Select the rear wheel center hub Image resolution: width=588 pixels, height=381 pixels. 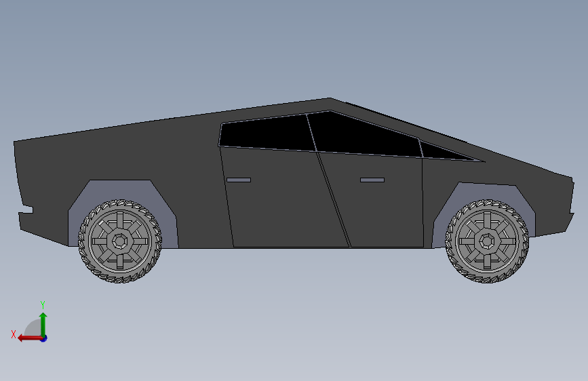pyautogui.click(x=120, y=241)
